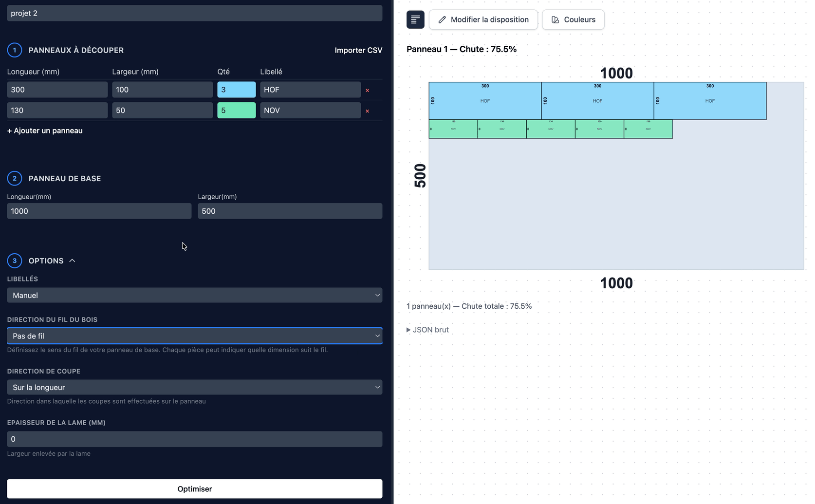Click Importer CSV link
Screen dimensions: 815x504
click(x=358, y=50)
